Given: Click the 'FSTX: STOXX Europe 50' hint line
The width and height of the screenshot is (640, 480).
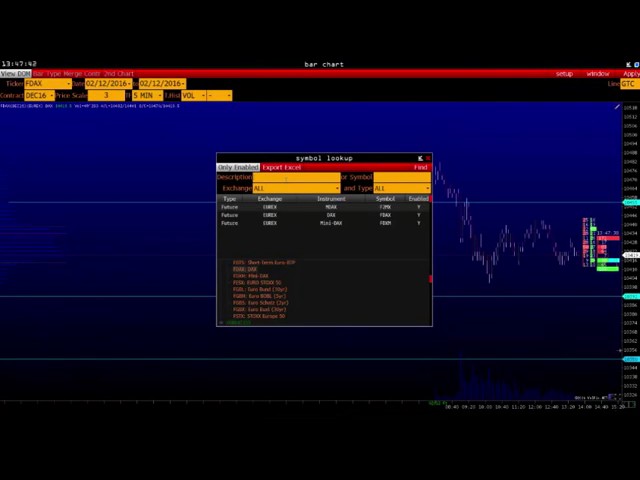Looking at the screenshot, I should (x=259, y=316).
